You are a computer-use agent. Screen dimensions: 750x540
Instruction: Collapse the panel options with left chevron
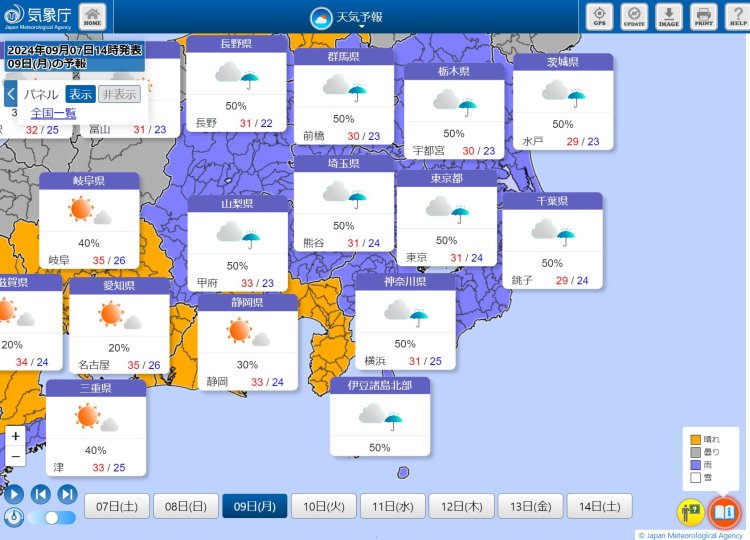10,94
